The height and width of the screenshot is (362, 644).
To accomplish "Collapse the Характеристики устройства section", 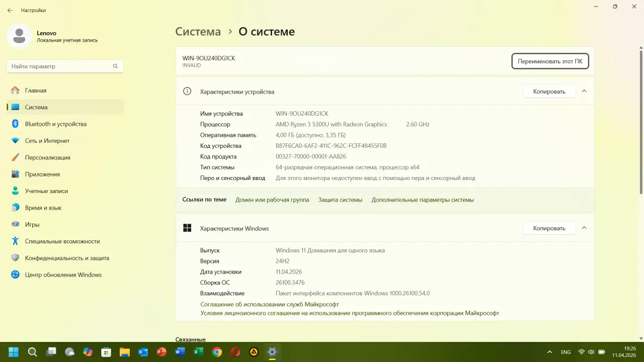I will 584,91.
